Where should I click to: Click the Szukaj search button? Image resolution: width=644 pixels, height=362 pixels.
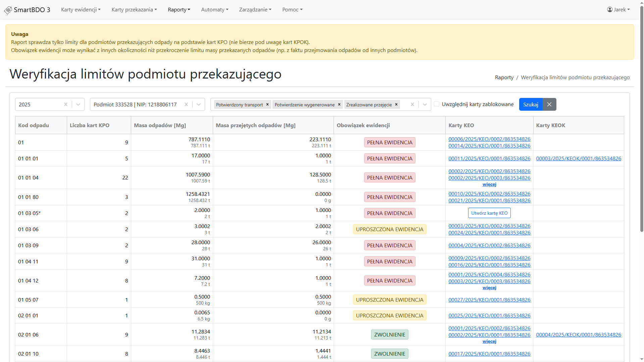pos(531,104)
